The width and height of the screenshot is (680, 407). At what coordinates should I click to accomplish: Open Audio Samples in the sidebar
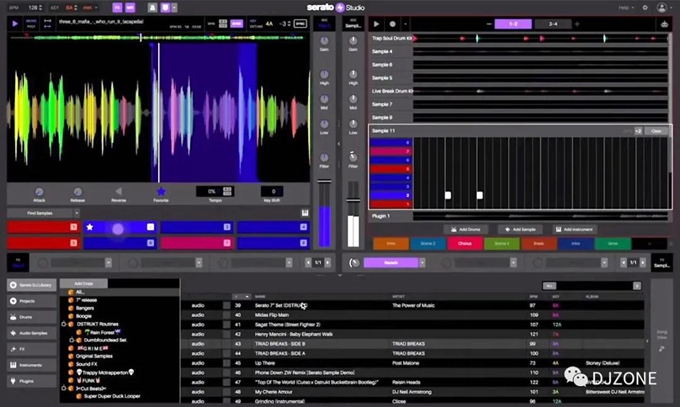32,333
